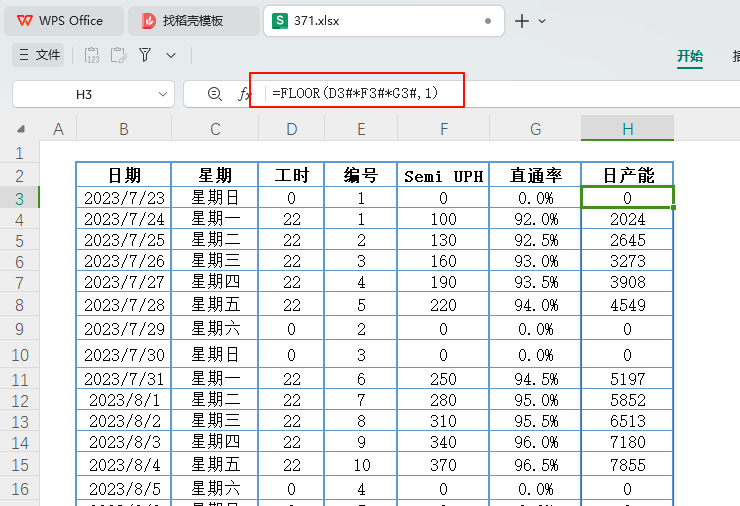Click the unsaved dot on 371.xlsx tab
Viewport: 740px width, 506px height.
[488, 21]
